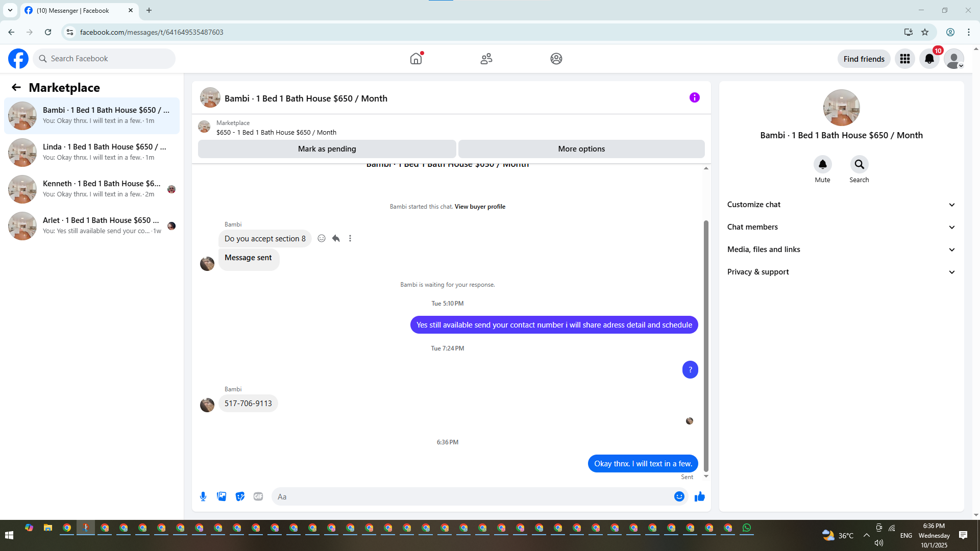Search within the Bambi conversation
The height and width of the screenshot is (551, 980).
(860, 164)
